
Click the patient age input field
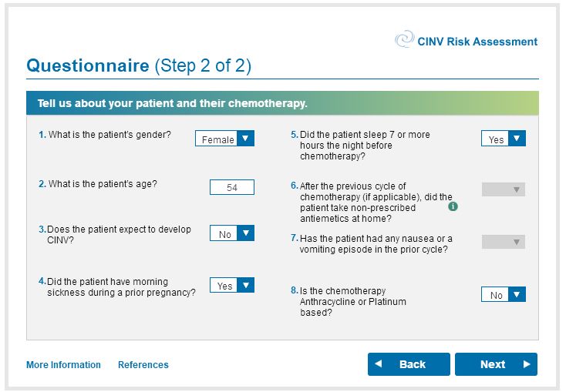click(232, 187)
